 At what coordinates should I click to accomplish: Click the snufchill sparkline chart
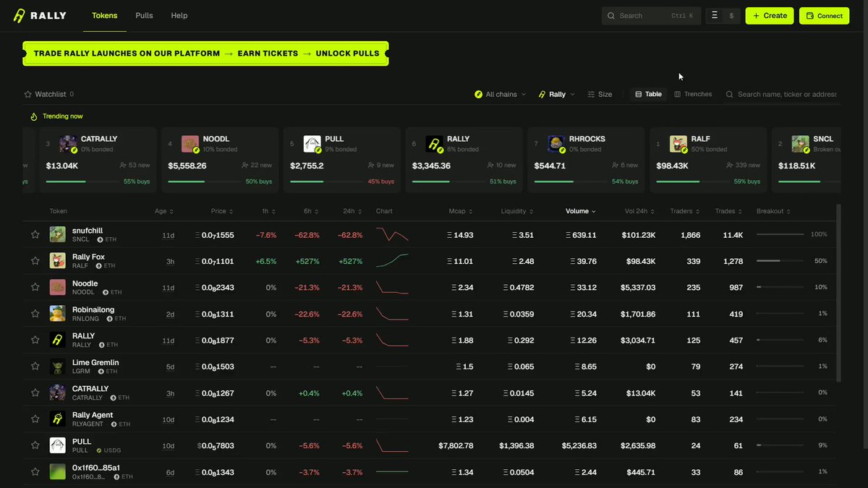392,235
